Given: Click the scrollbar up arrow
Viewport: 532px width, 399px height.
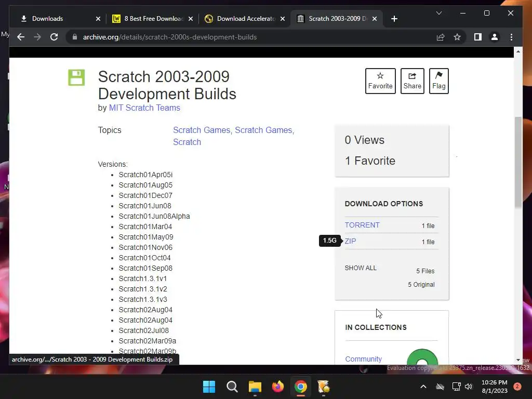Looking at the screenshot, I should [518, 51].
